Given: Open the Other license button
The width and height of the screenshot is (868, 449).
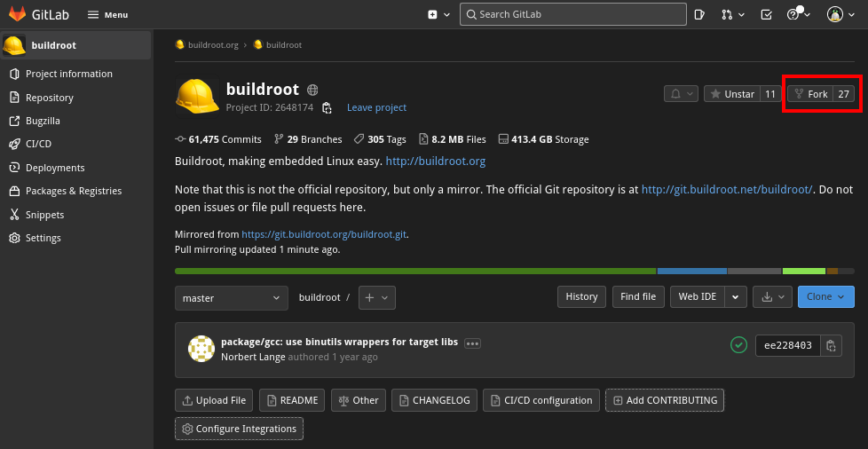Looking at the screenshot, I should 359,400.
